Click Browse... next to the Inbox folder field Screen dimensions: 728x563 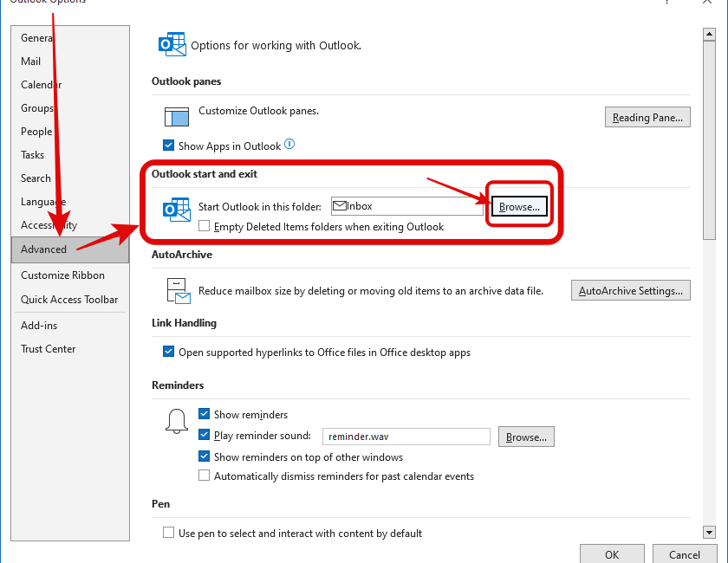click(x=519, y=206)
